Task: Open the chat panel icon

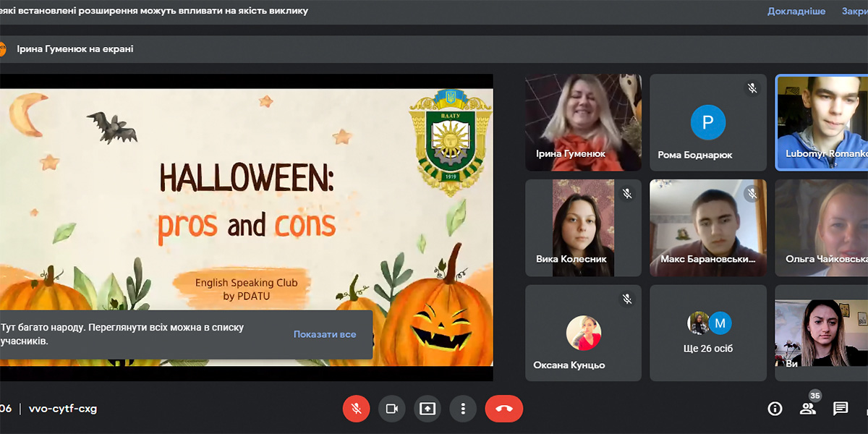Action: click(841, 409)
